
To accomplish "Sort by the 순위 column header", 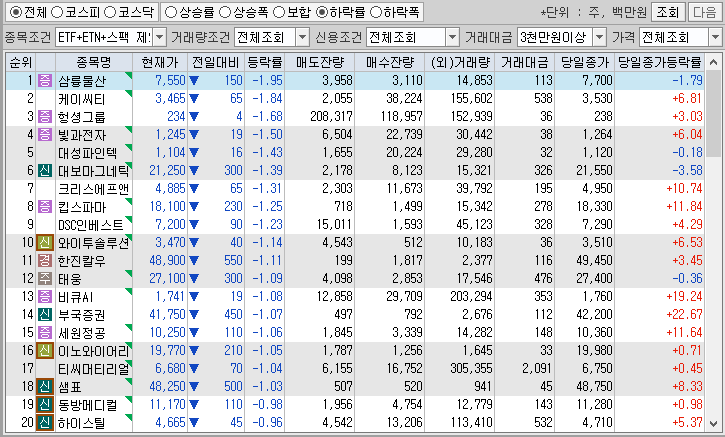I will click(x=21, y=62).
